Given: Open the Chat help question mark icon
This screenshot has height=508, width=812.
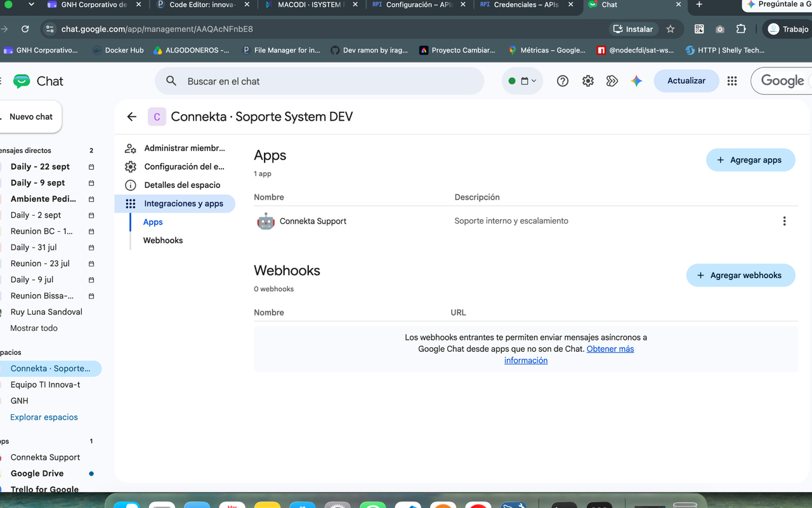Looking at the screenshot, I should pyautogui.click(x=562, y=81).
